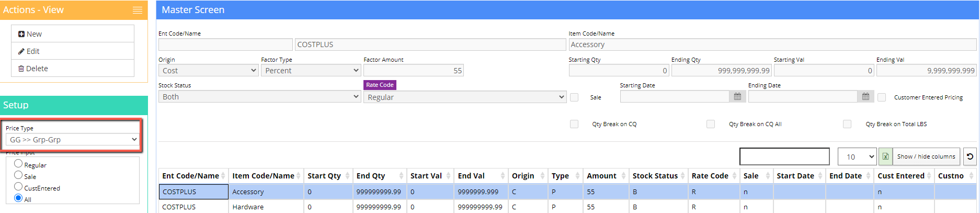Open the Ending Date calendar picker

(865, 97)
